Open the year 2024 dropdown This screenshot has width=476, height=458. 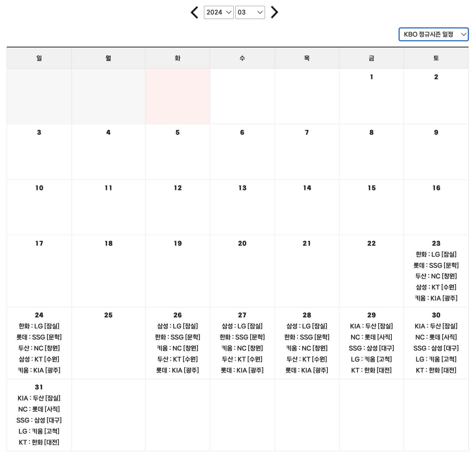[219, 12]
